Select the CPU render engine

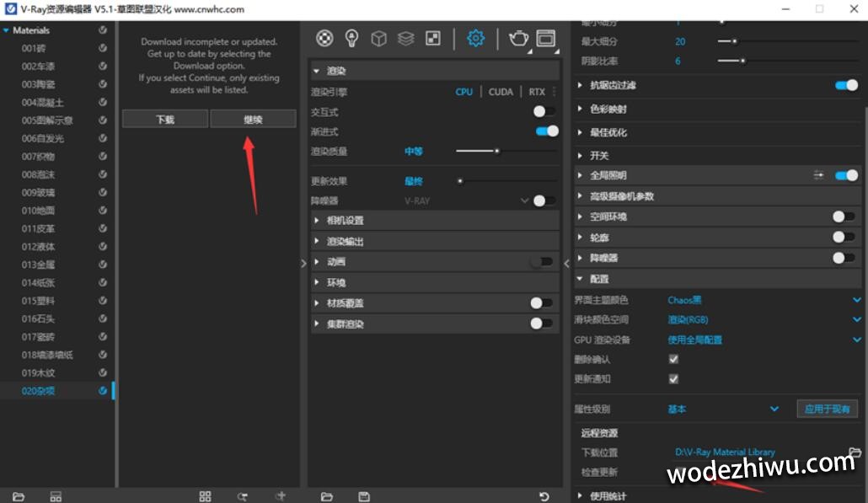pyautogui.click(x=463, y=92)
